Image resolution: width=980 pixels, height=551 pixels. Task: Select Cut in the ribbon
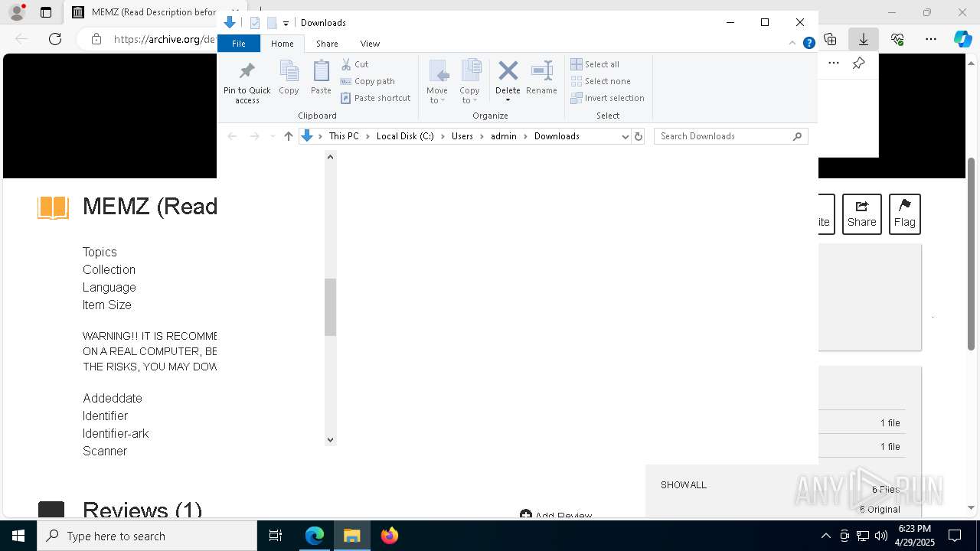pos(354,64)
